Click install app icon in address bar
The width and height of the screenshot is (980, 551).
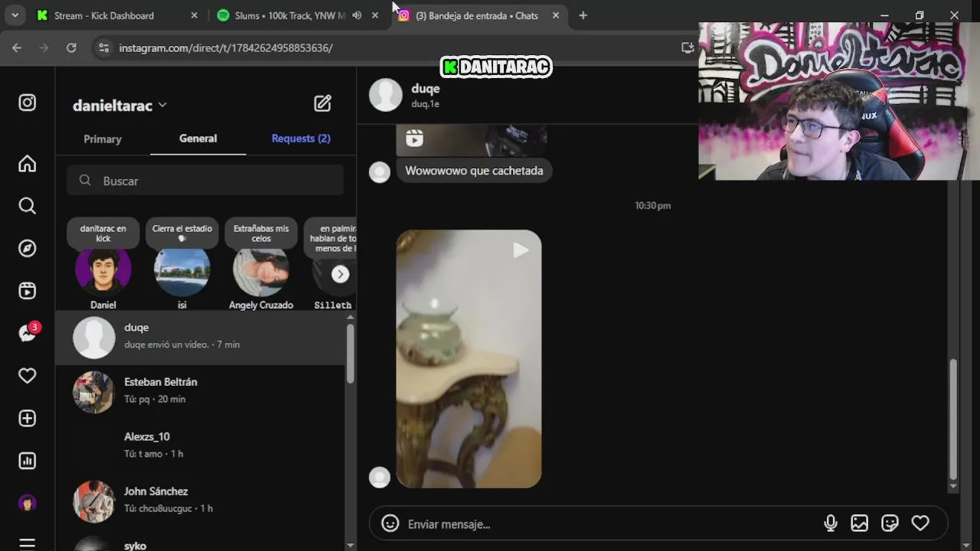coord(688,47)
